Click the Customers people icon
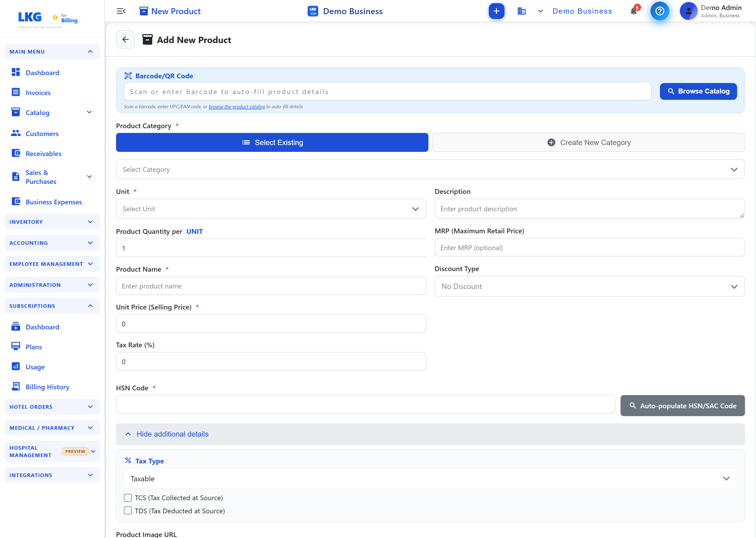Viewport: 756px width, 538px height. click(x=15, y=133)
